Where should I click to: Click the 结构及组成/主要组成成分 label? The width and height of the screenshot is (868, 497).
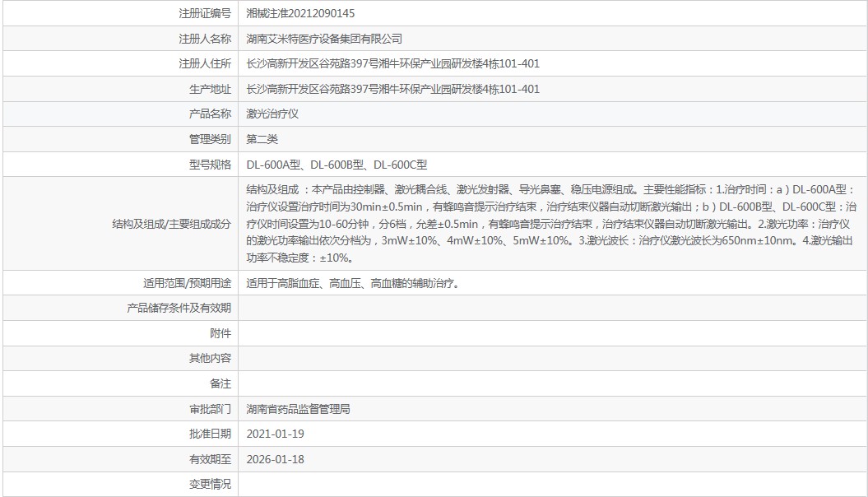(172, 224)
